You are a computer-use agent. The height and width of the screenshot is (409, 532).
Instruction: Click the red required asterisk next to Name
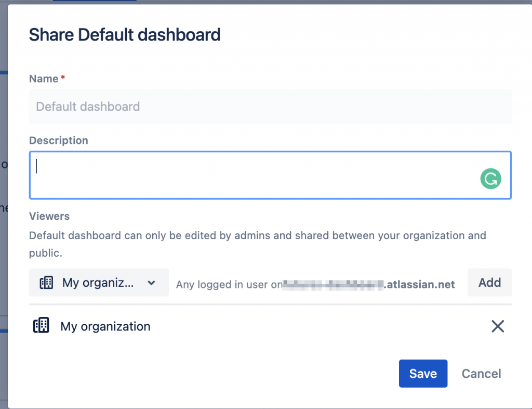point(63,78)
